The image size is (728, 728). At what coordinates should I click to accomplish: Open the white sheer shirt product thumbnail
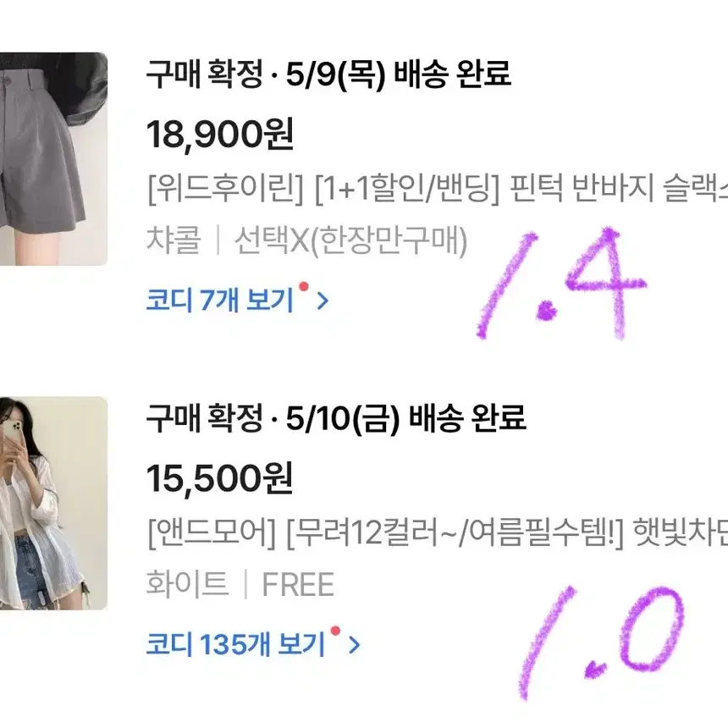(x=53, y=503)
